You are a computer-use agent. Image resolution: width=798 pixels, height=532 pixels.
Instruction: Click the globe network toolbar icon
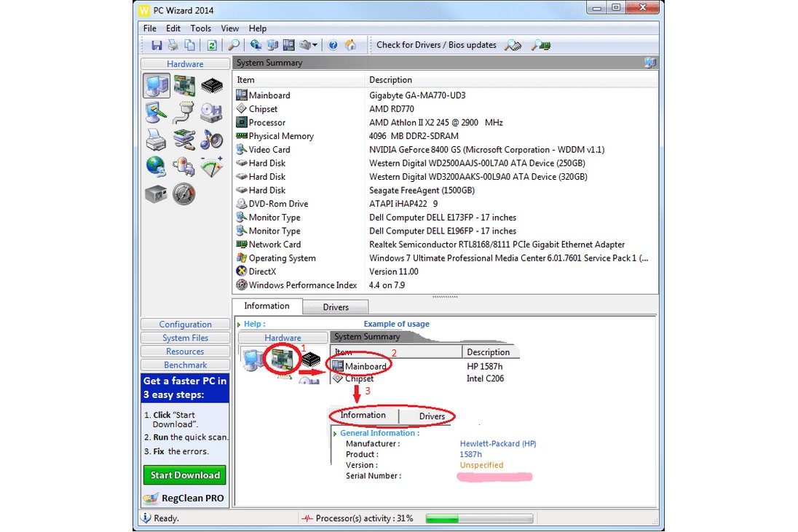(x=256, y=45)
